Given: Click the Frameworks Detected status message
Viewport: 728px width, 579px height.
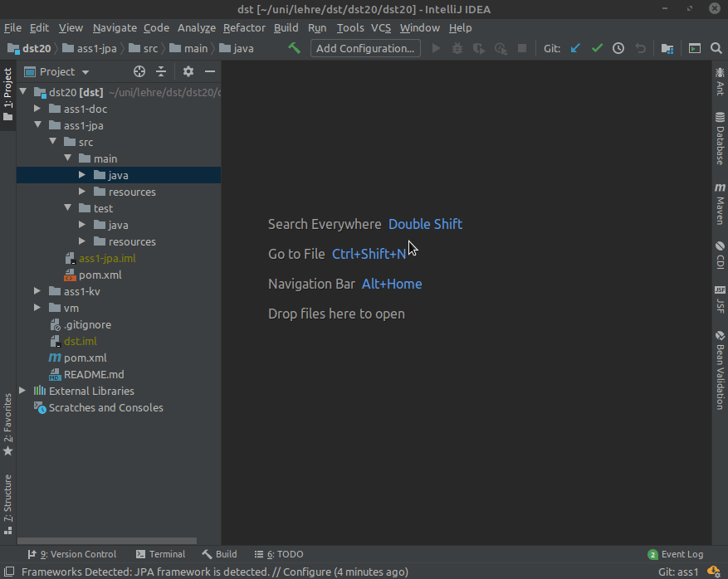Looking at the screenshot, I should [214, 572].
